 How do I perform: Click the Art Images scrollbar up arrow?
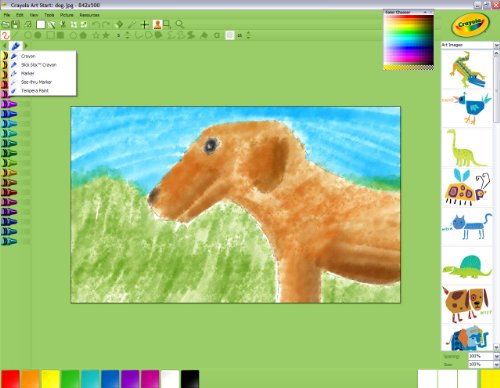pyautogui.click(x=496, y=53)
